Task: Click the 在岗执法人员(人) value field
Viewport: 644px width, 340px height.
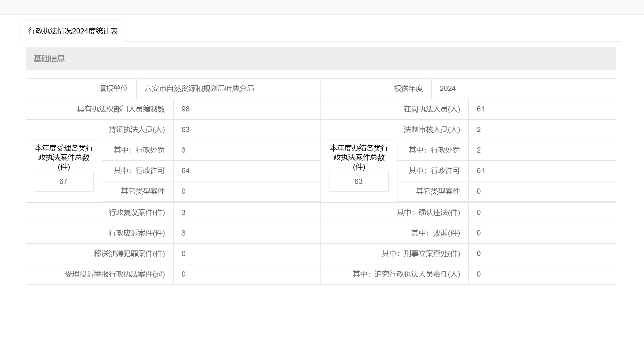Action: tap(542, 109)
